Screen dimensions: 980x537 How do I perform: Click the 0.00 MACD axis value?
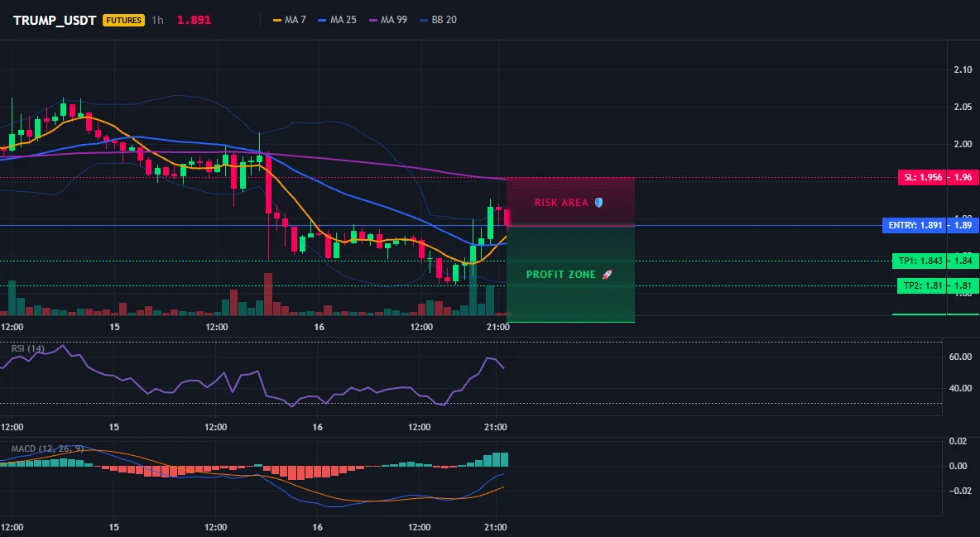pyautogui.click(x=958, y=467)
